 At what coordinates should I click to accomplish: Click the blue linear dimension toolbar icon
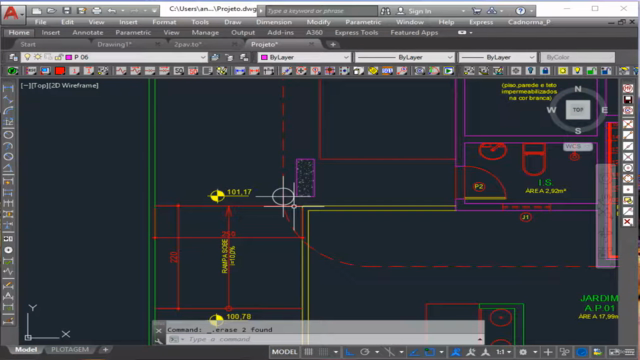pos(240,71)
